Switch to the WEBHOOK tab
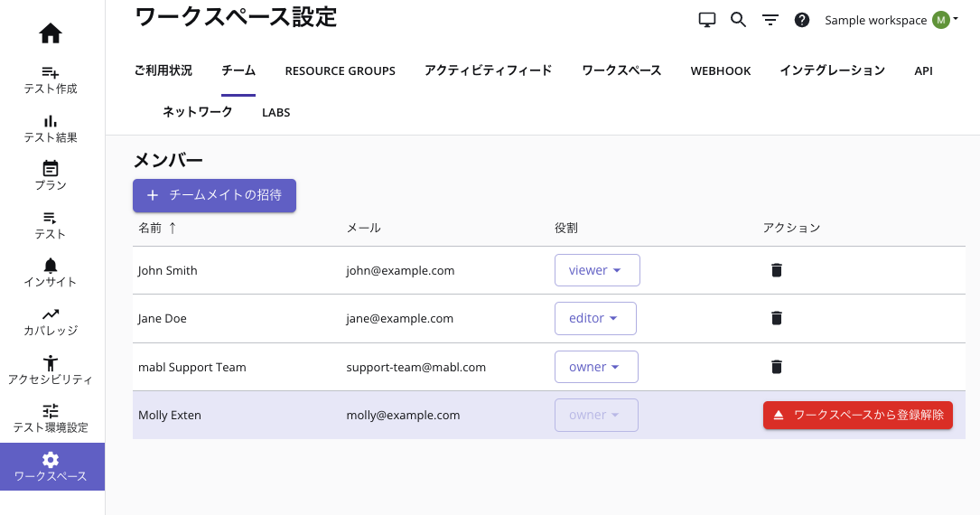This screenshot has width=980, height=515. tap(720, 70)
